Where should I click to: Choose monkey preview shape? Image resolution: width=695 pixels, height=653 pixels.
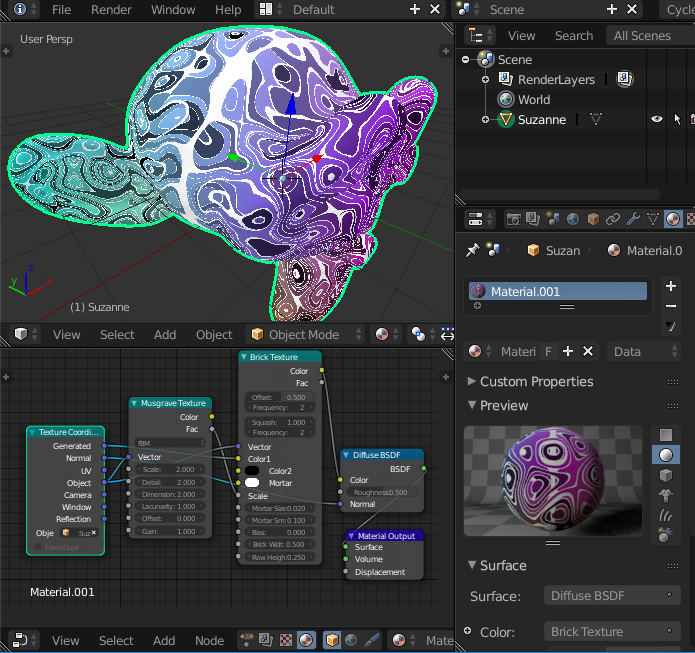click(x=666, y=495)
